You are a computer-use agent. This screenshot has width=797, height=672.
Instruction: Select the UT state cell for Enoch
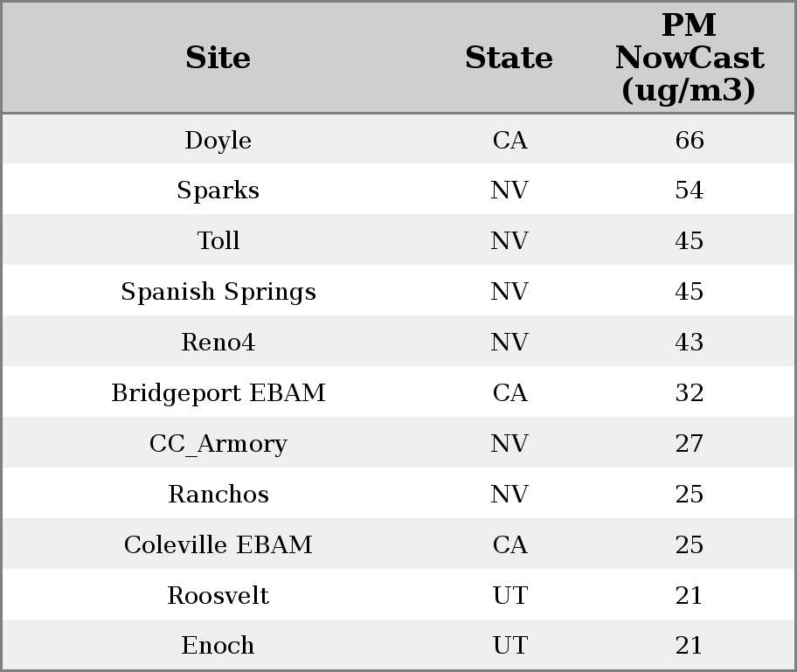coord(509,646)
